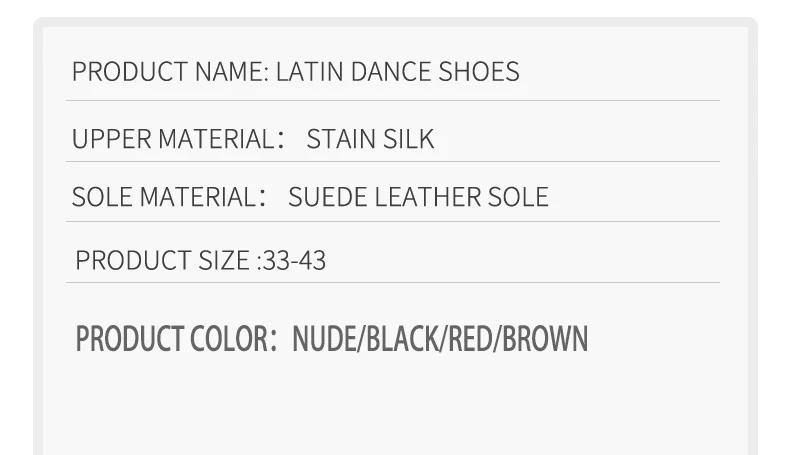Click the word LATIN in product name
790x455 pixels.
pos(310,72)
